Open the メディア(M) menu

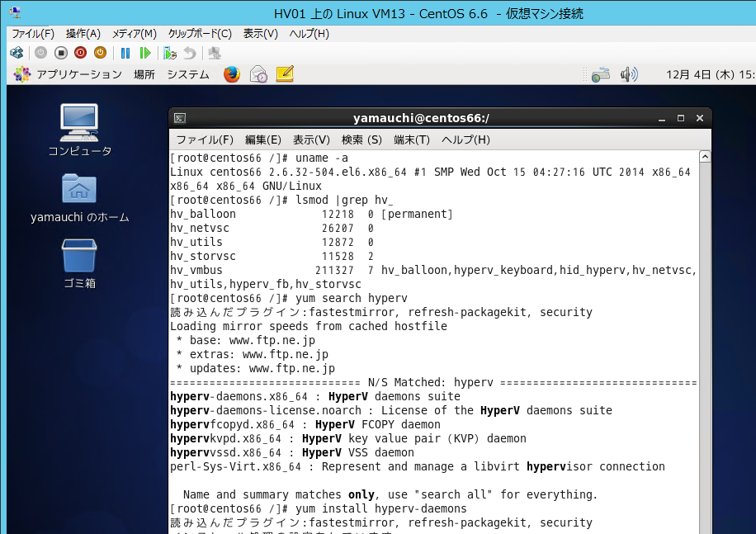pyautogui.click(x=135, y=34)
